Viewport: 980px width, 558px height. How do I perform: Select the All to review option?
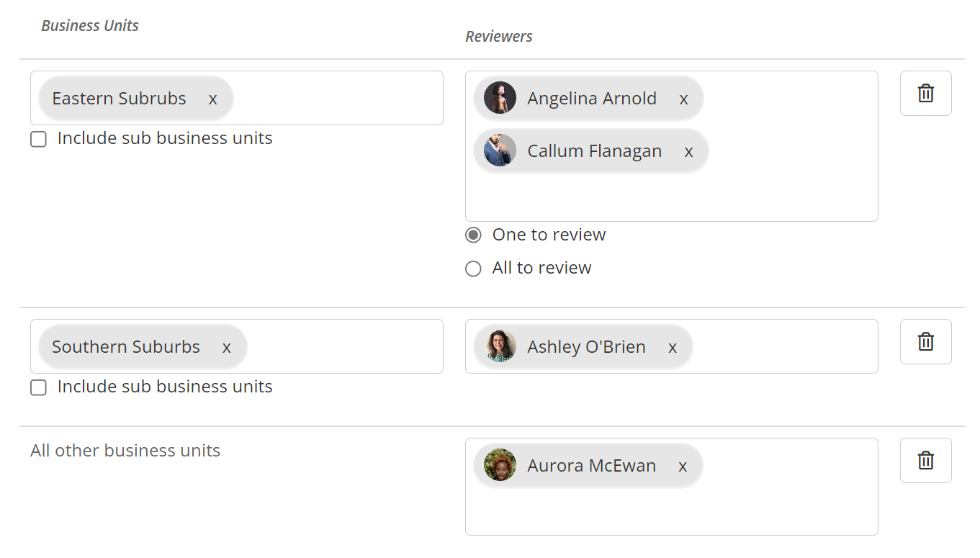pos(473,268)
